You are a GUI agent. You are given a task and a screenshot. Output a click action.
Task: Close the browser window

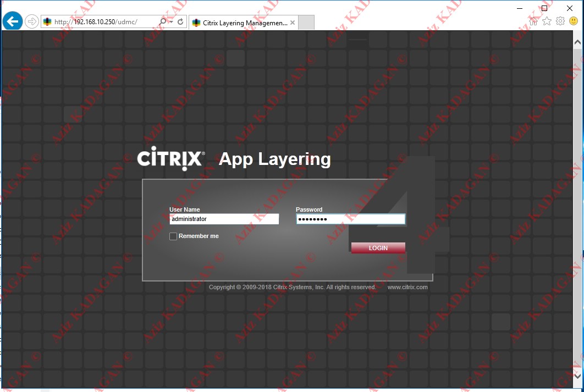(x=570, y=8)
